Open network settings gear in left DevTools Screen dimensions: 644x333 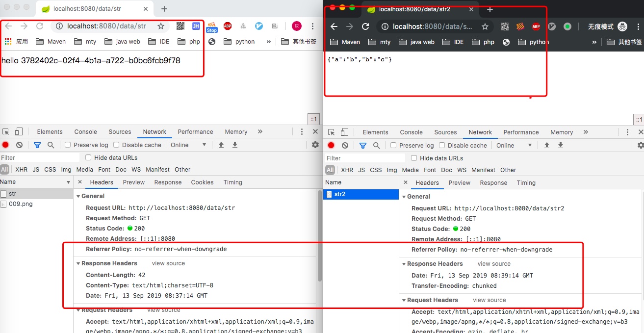[x=315, y=145]
